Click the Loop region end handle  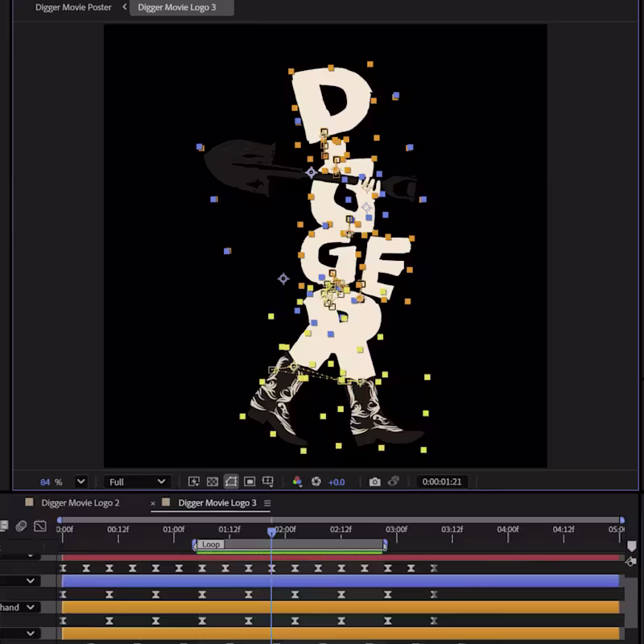(385, 545)
